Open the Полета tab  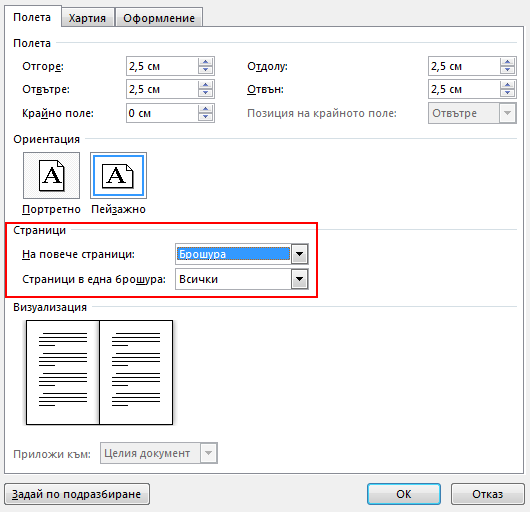tap(32, 17)
